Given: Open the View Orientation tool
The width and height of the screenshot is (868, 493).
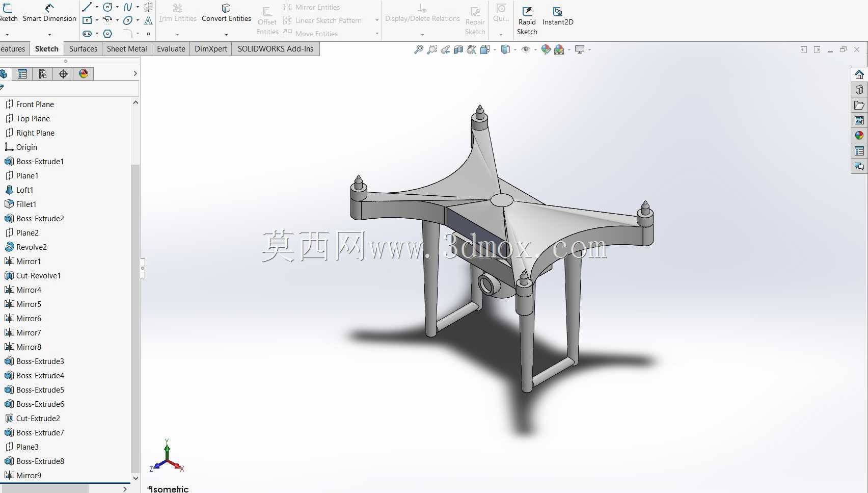Looking at the screenshot, I should pos(485,49).
